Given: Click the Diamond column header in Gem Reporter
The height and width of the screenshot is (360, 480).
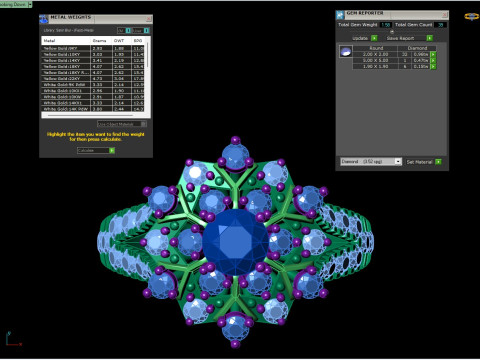Looking at the screenshot, I should click(x=417, y=48).
